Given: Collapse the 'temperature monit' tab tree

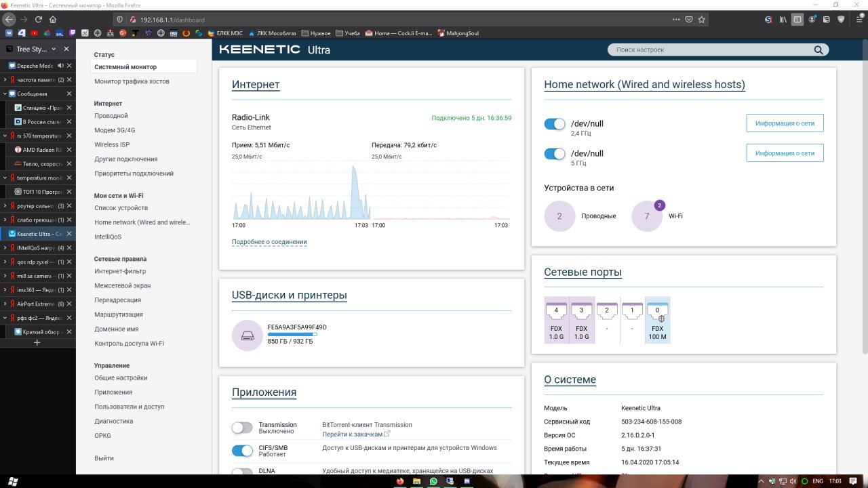Looking at the screenshot, I should pyautogui.click(x=5, y=178).
